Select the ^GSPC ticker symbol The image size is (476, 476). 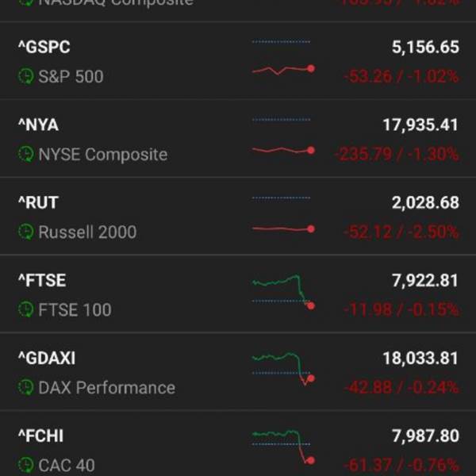[x=44, y=47]
